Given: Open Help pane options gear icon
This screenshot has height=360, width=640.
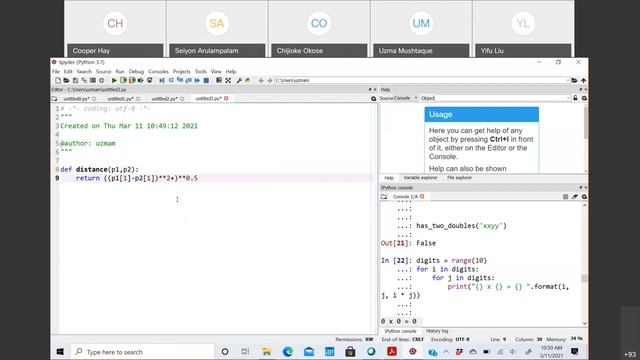Looking at the screenshot, I should [x=584, y=98].
